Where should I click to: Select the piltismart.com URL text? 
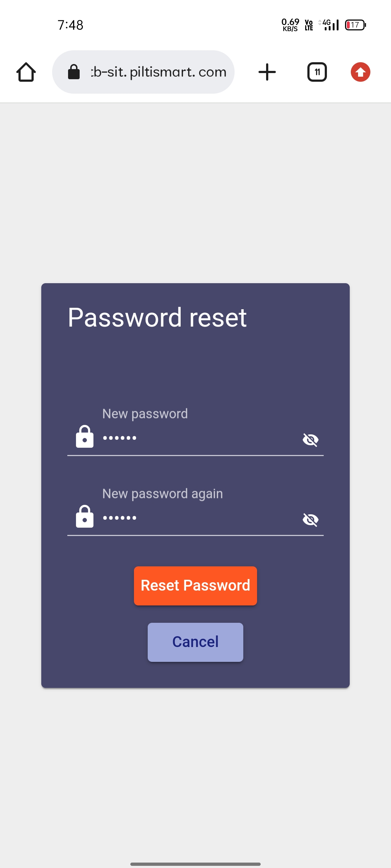coord(159,72)
